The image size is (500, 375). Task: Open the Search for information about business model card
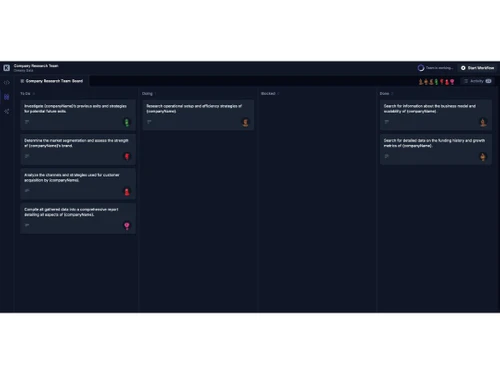pos(436,115)
